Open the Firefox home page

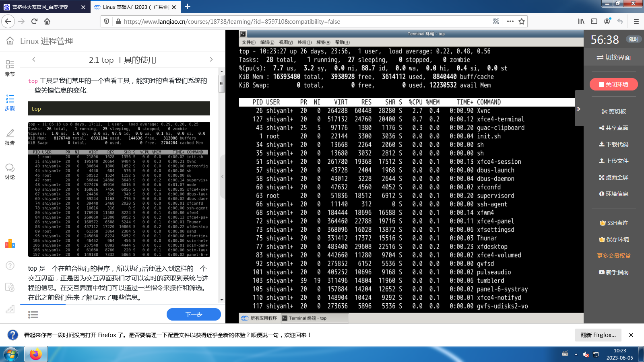(x=47, y=21)
